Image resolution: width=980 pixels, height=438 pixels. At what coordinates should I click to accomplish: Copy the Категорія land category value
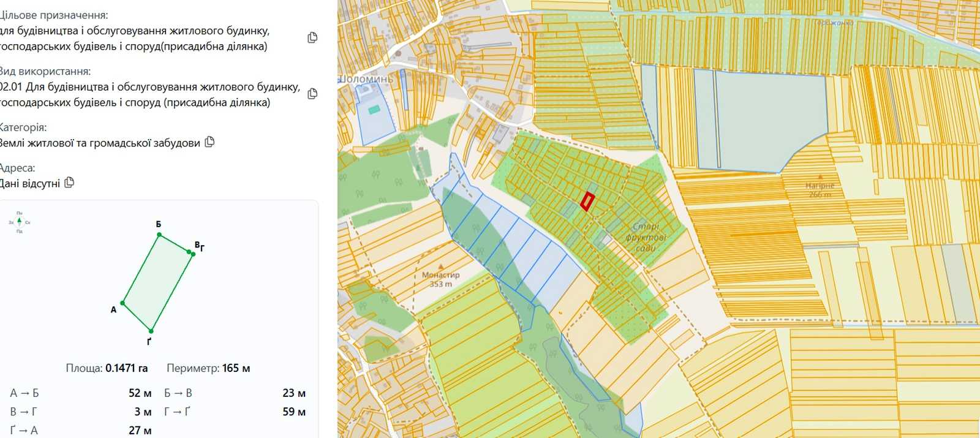pos(209,142)
